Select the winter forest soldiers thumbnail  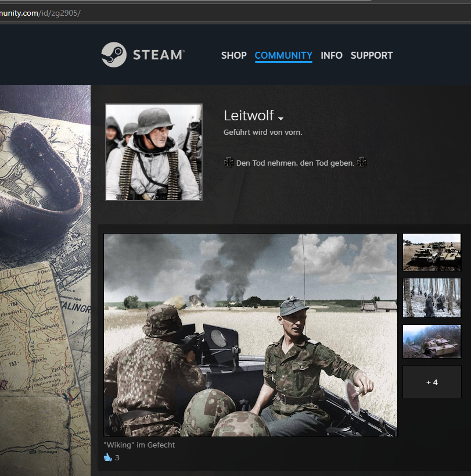click(432, 298)
